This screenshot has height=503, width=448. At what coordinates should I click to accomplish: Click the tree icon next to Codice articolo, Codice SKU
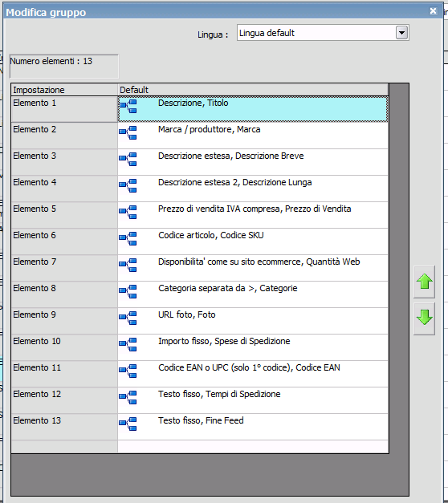[128, 239]
